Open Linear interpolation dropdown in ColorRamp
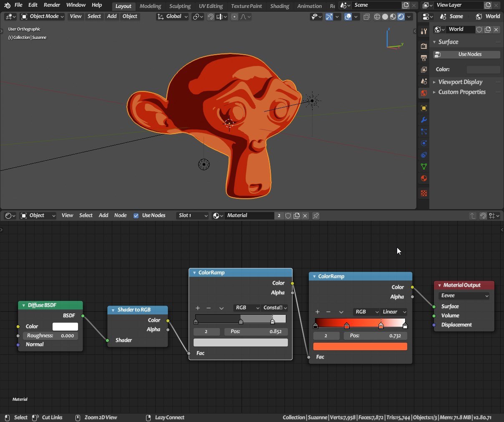The width and height of the screenshot is (504, 422). coord(394,312)
